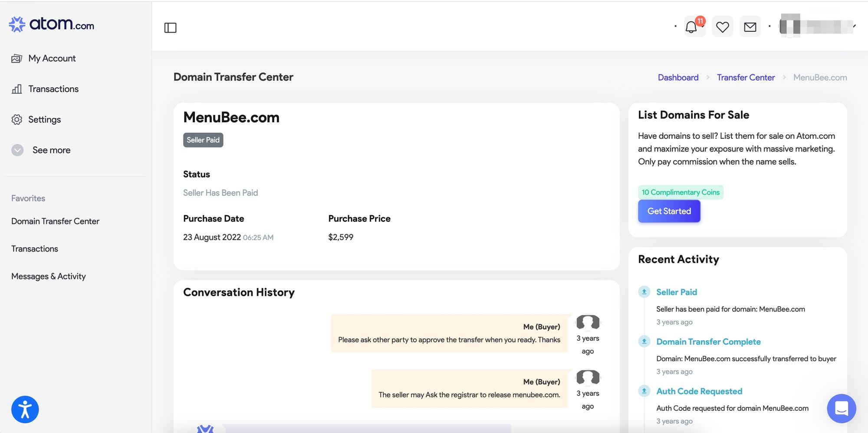The image size is (868, 433).
Task: Toggle the sidebar panel icon
Action: pos(170,28)
